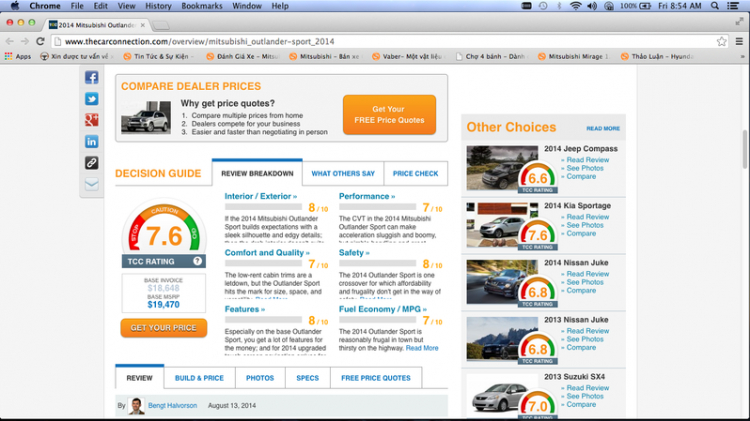Open Mitsubishi Mirage bookmark
The width and height of the screenshot is (750, 421).
click(x=574, y=56)
